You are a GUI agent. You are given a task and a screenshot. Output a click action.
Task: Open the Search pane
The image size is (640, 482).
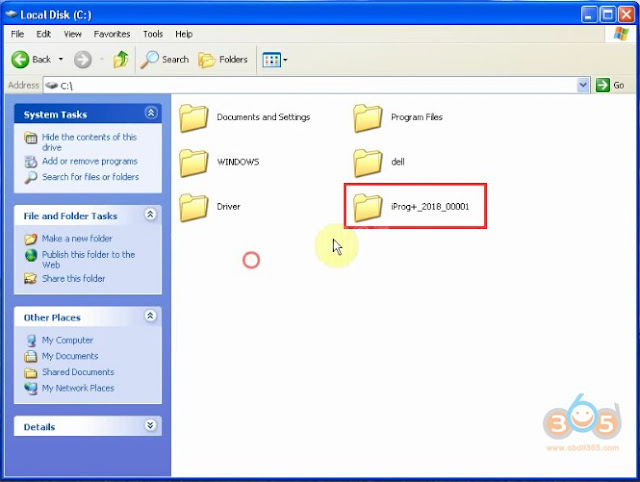(165, 60)
